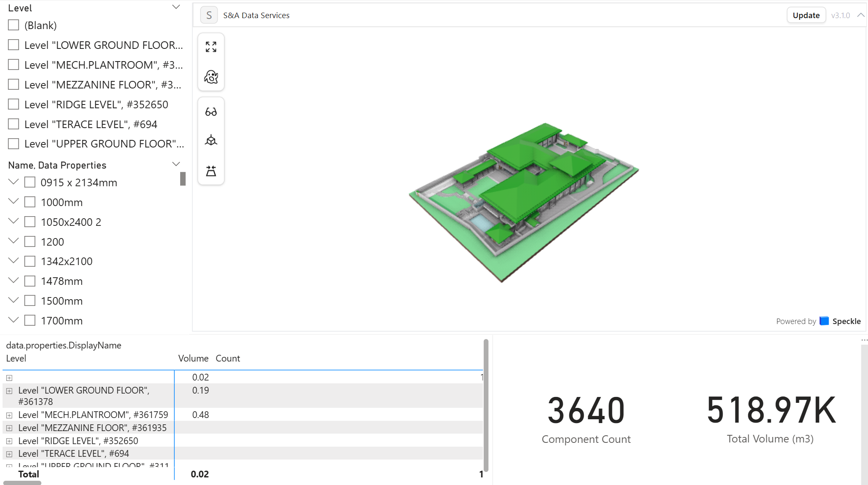Select the glasses visibility icon
Screen dimensions: 868x485
click(210, 111)
